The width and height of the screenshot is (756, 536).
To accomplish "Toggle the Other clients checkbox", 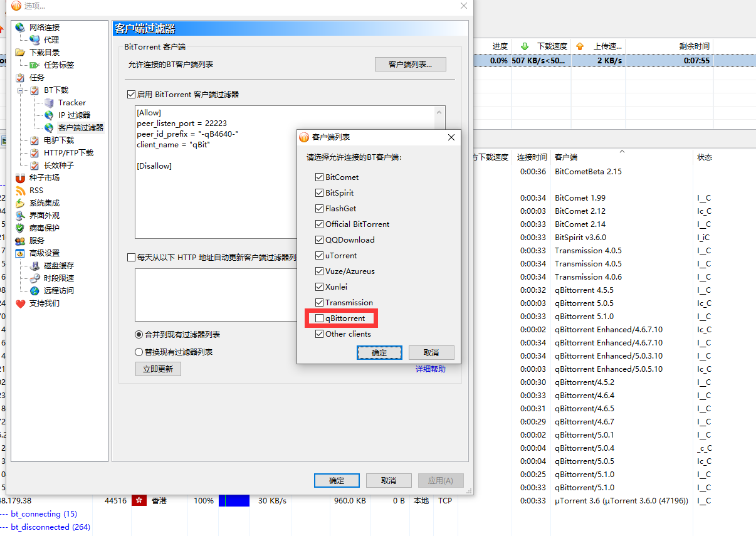I will coord(320,334).
